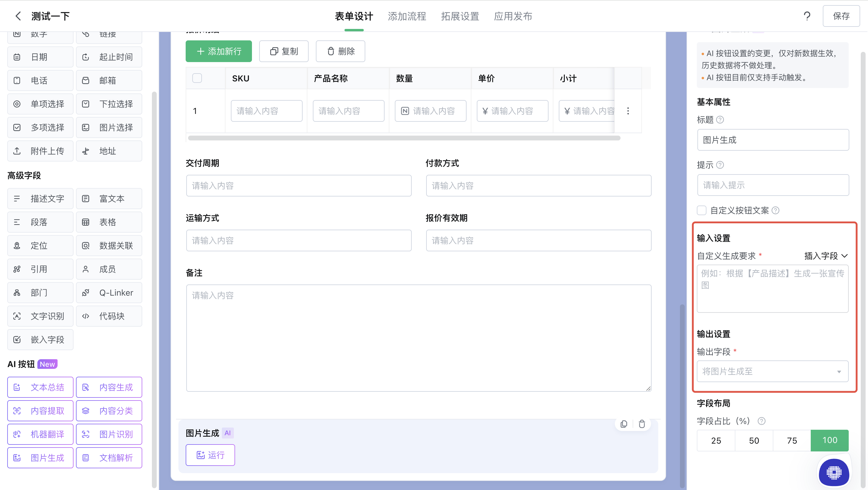Add the 多项选择 checkbox field
Image resolution: width=868 pixels, height=490 pixels.
pyautogui.click(x=40, y=127)
